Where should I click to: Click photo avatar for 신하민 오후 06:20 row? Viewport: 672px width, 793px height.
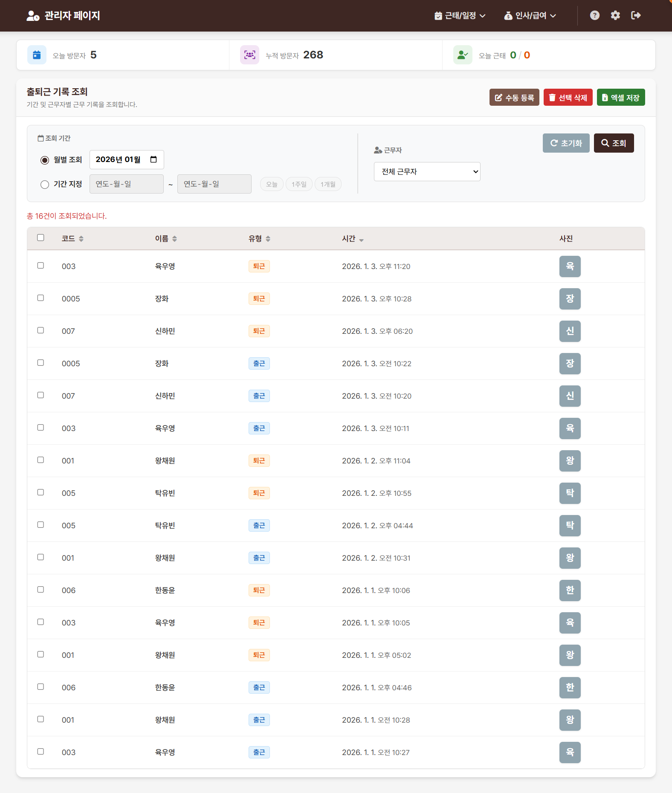click(x=570, y=331)
